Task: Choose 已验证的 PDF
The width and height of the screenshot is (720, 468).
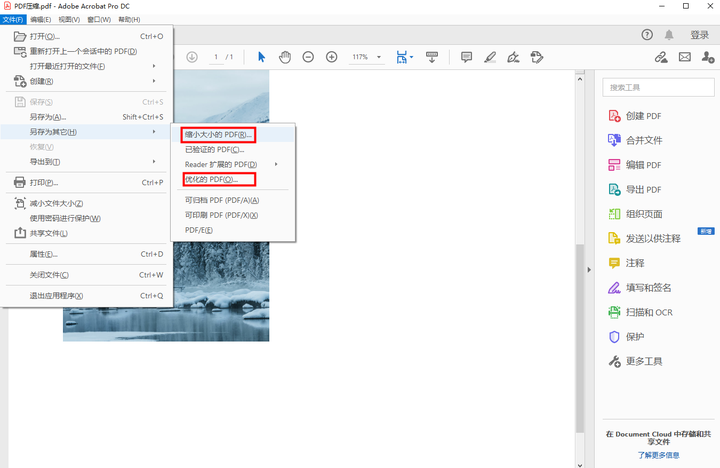Action: coord(233,150)
